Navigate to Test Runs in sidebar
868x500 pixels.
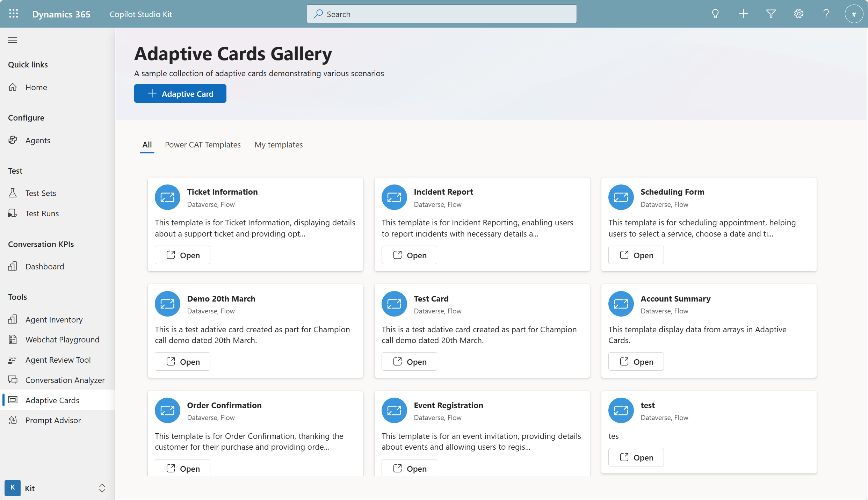tap(42, 213)
